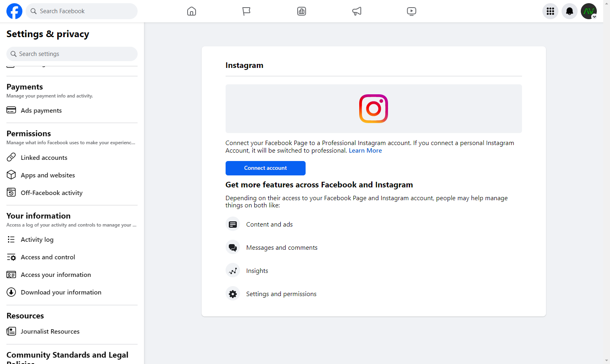
Task: Open the Ad Center megaphone icon
Action: coord(357,11)
